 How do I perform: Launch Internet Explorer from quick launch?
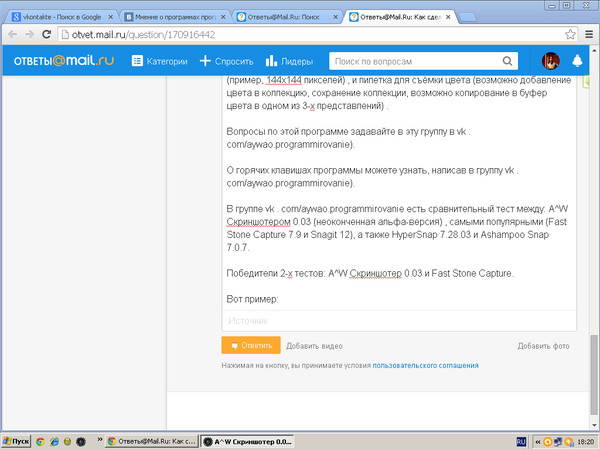point(54,442)
